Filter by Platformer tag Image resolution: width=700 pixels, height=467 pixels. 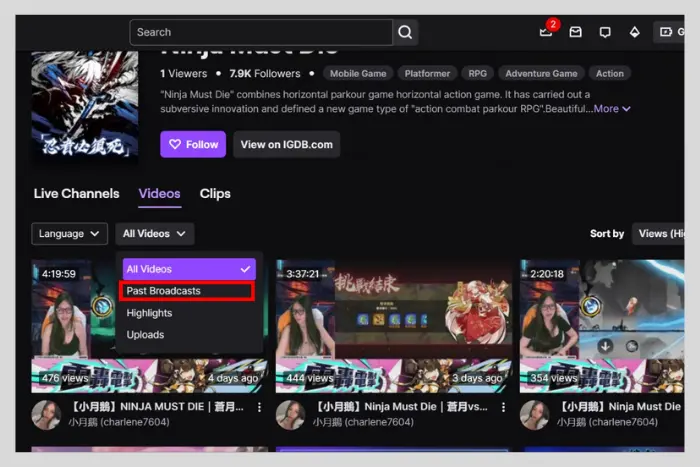(427, 74)
